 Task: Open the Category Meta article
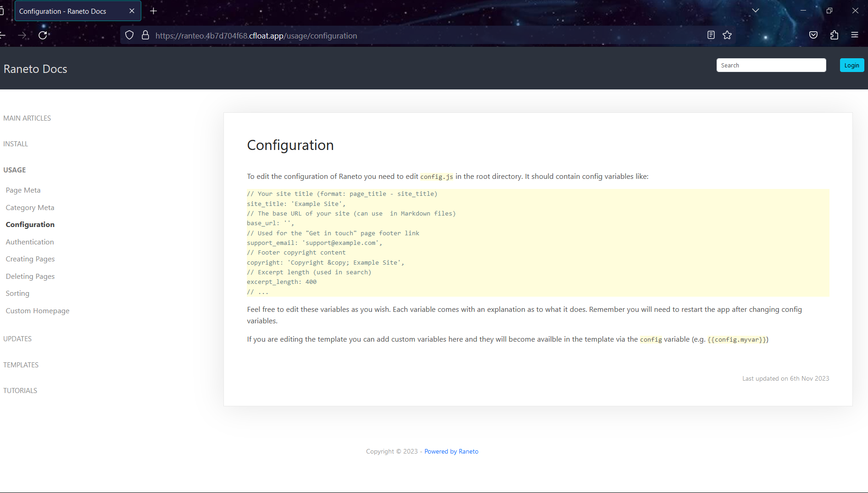pyautogui.click(x=30, y=208)
